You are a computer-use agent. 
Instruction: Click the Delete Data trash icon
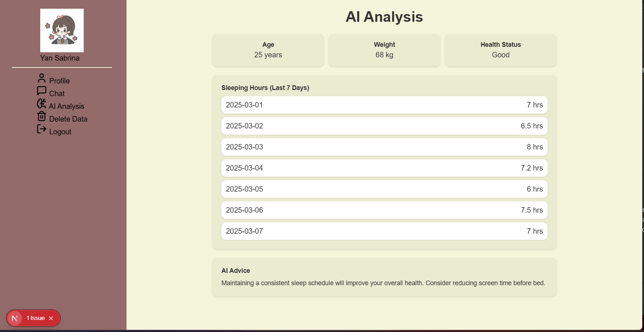tap(42, 116)
